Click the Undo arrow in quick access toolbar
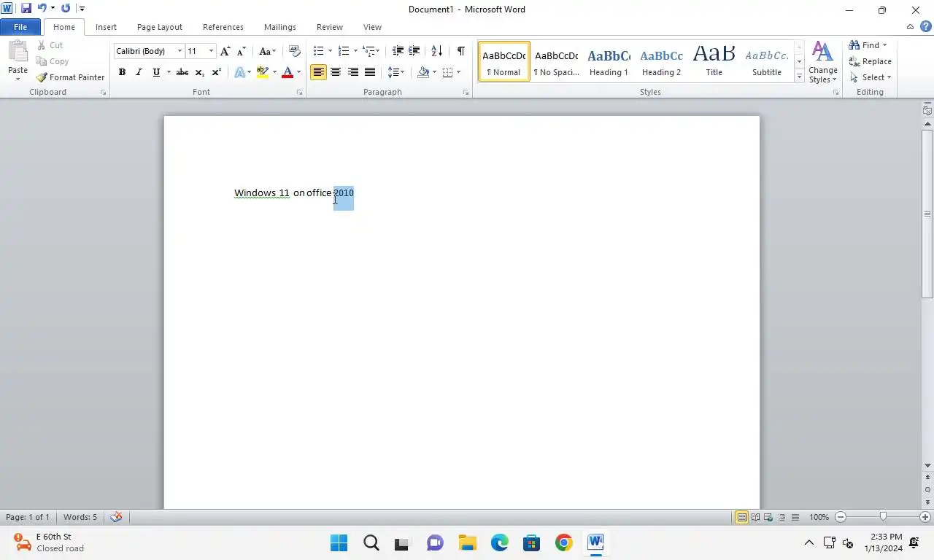934x560 pixels. 42,9
